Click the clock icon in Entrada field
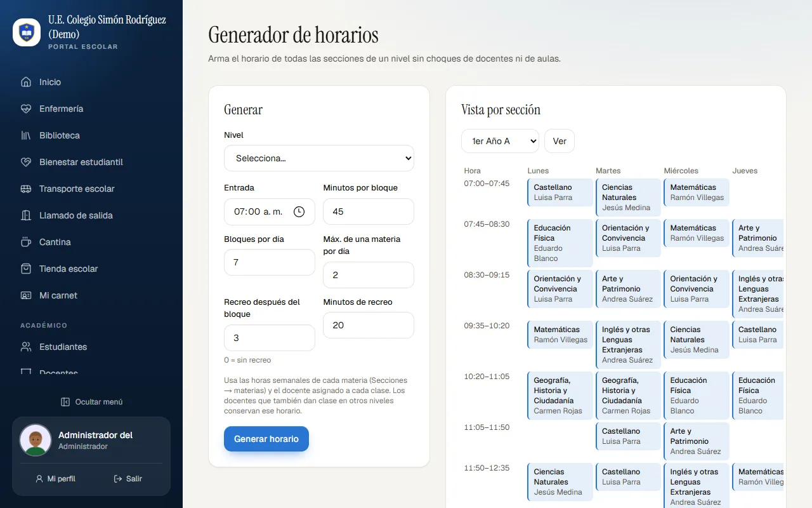The height and width of the screenshot is (508, 812). tap(299, 211)
